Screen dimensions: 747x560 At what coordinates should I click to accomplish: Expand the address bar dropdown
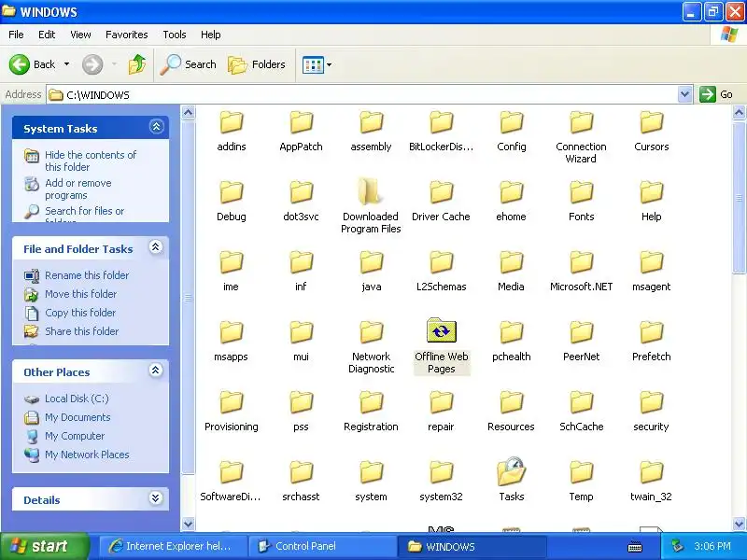[684, 94]
